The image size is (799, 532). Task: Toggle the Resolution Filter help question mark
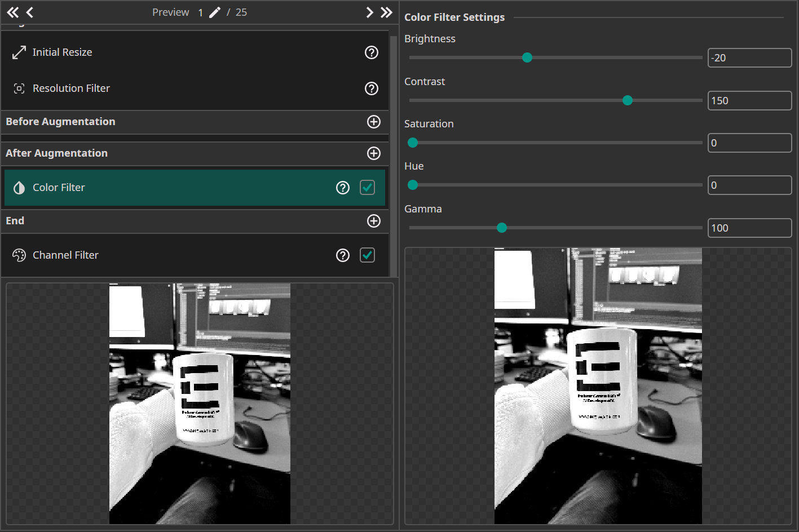pyautogui.click(x=371, y=88)
